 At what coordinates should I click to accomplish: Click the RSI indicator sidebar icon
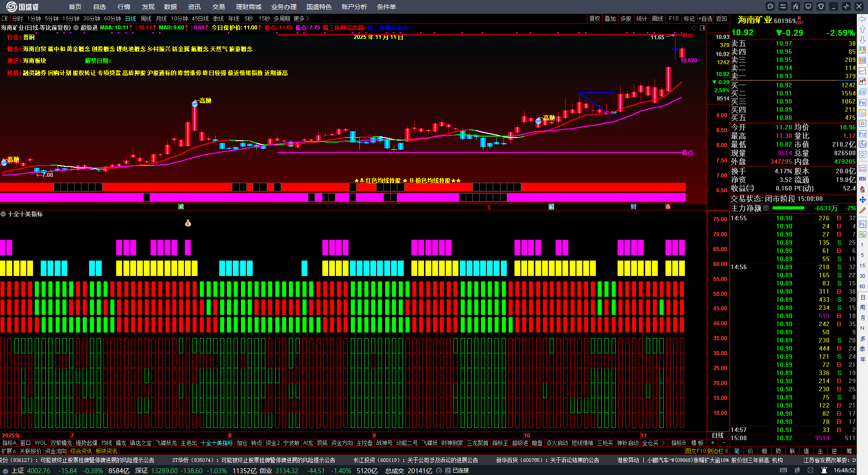pyautogui.click(x=863, y=179)
